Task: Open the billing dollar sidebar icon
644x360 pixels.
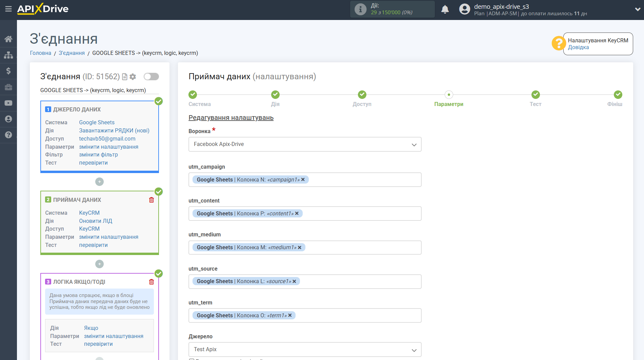Action: (8, 71)
